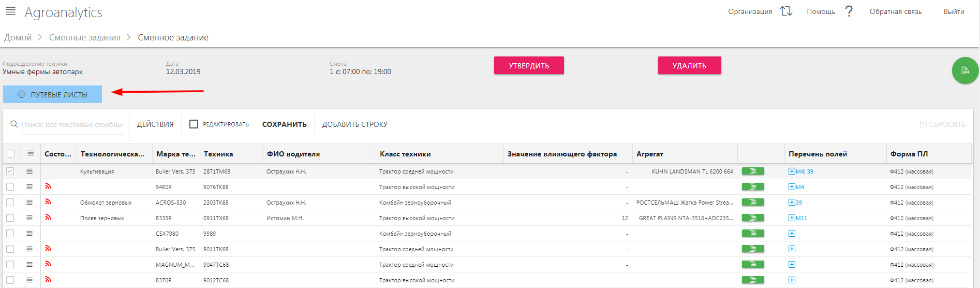
Task: Click green details button in ACROS-530 row
Action: pyautogui.click(x=753, y=203)
